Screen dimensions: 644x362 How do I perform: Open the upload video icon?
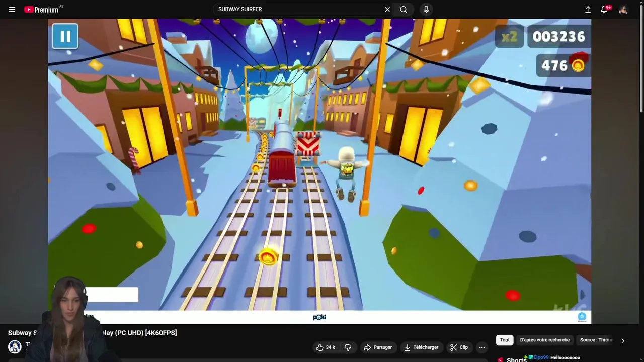(588, 9)
